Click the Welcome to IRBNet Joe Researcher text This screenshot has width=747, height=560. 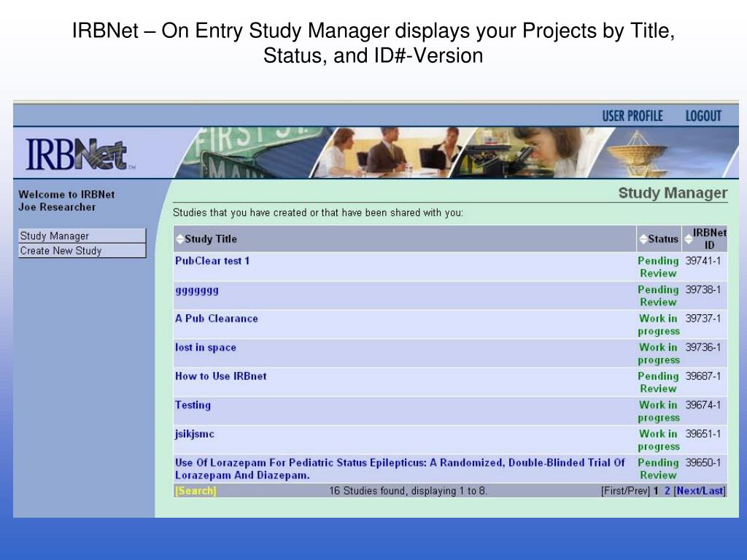66,201
